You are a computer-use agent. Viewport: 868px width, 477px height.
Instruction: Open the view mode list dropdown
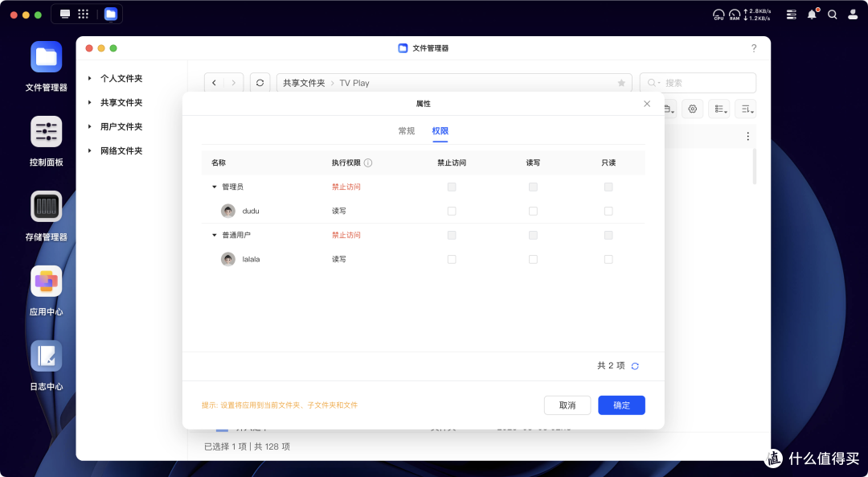click(x=719, y=109)
